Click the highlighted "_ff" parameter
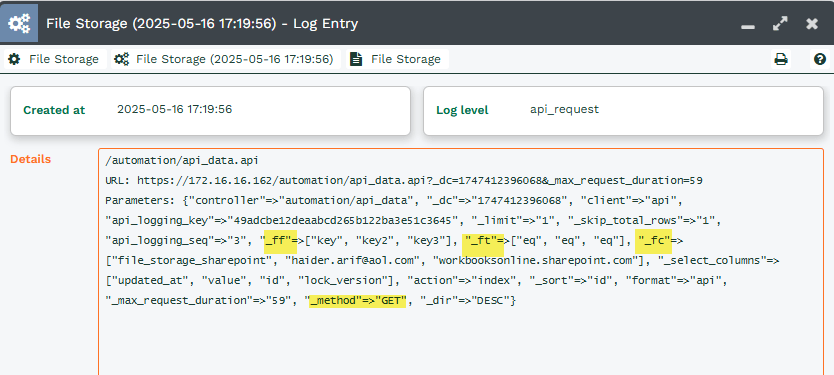 280,241
